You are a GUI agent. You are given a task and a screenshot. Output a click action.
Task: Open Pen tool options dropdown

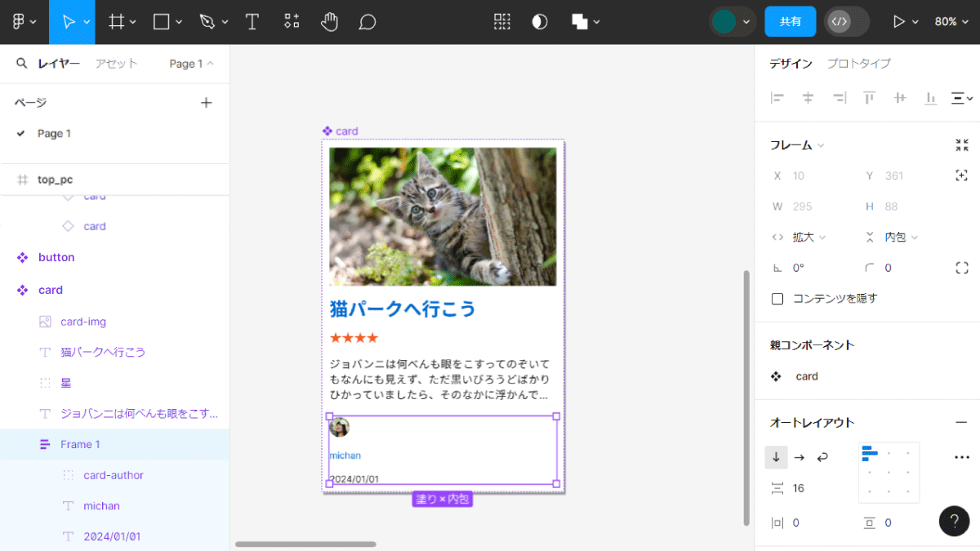coord(225,22)
